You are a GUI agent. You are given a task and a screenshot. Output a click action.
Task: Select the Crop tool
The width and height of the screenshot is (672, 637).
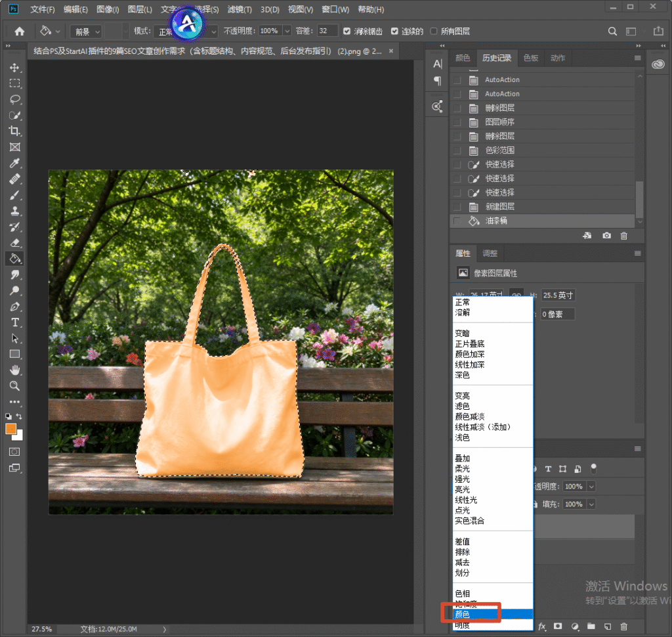(x=14, y=131)
